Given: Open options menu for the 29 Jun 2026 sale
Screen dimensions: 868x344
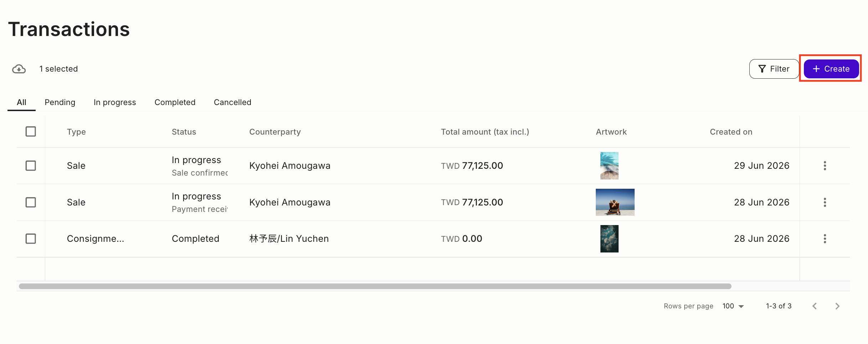Looking at the screenshot, I should [x=825, y=166].
